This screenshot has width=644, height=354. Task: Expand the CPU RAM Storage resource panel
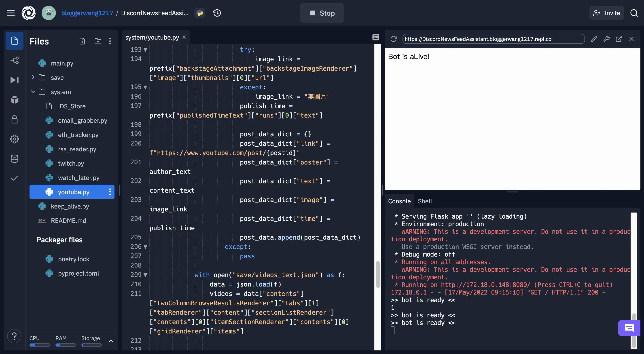[x=111, y=341]
